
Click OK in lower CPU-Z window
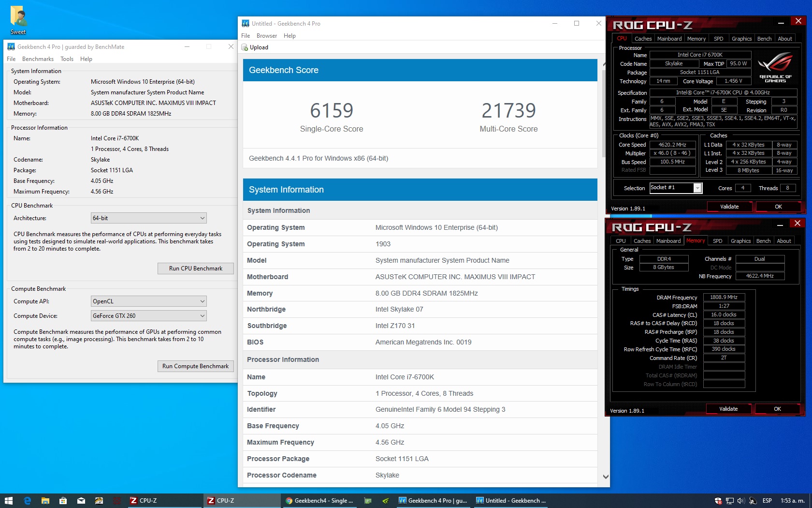[777, 409]
